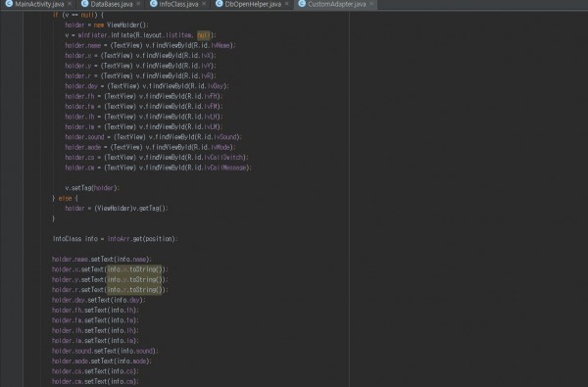Click the 'holder.cm = (TextView)' assignment line
588x387 pixels.
click(158, 168)
